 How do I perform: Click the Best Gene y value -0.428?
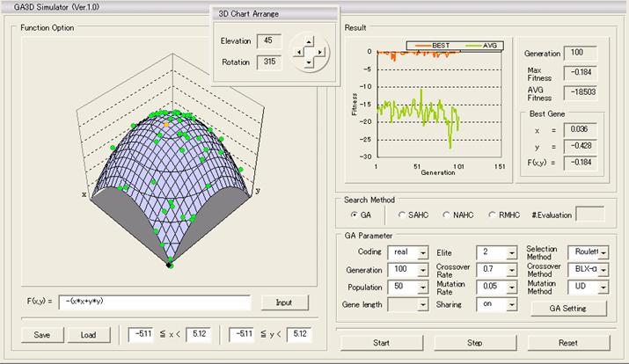click(580, 146)
